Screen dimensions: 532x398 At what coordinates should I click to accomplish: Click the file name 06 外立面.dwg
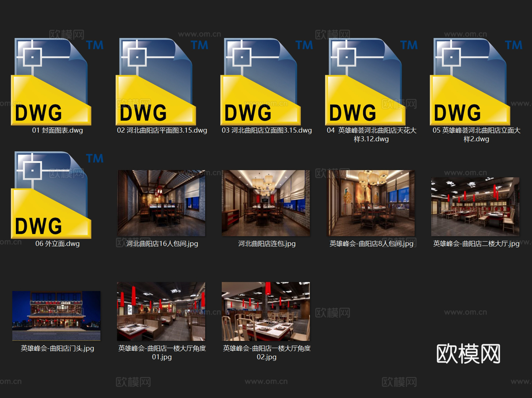click(x=58, y=244)
